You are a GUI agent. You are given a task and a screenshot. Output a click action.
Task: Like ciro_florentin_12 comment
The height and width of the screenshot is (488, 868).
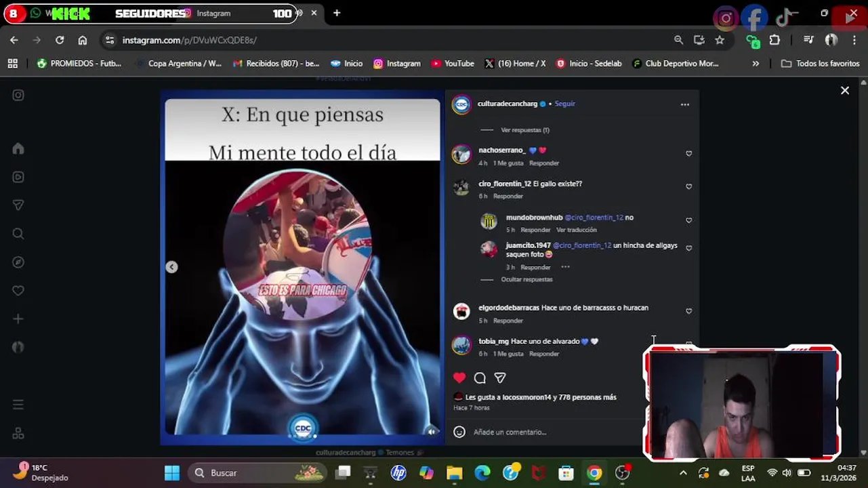(x=688, y=187)
